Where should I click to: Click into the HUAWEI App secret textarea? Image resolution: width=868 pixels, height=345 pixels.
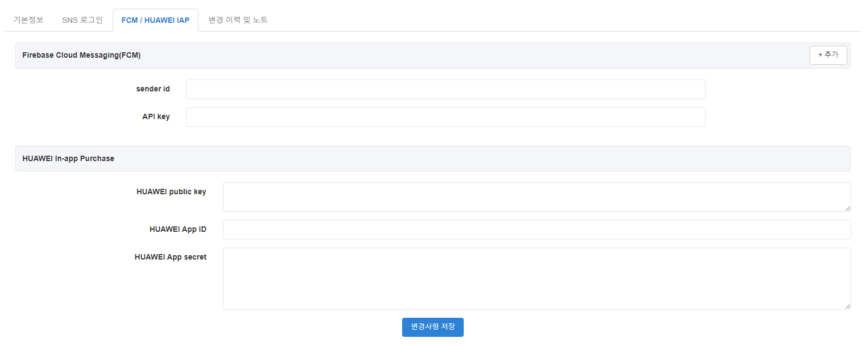[x=537, y=279]
